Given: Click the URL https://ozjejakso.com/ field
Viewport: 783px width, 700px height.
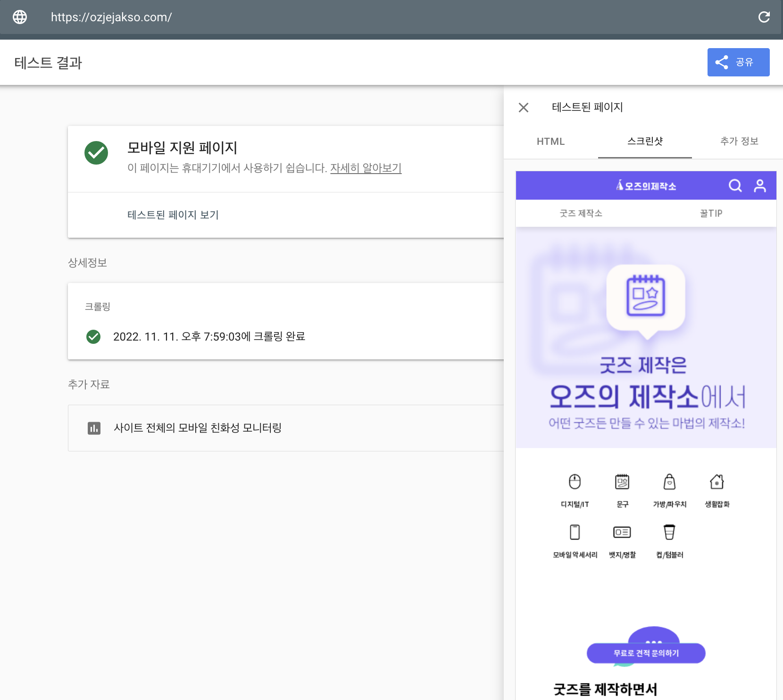Looking at the screenshot, I should coord(111,17).
